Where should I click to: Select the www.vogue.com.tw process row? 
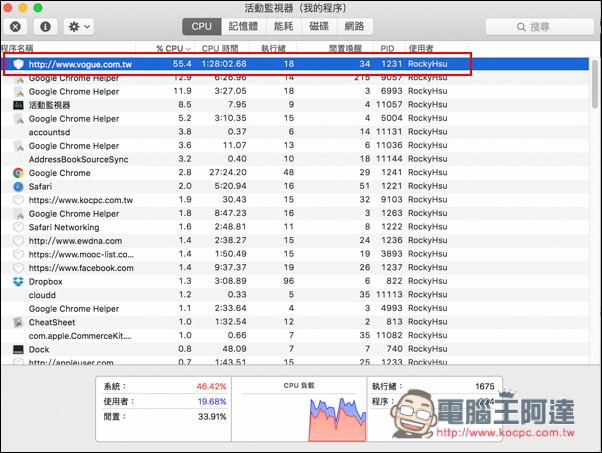(x=296, y=64)
